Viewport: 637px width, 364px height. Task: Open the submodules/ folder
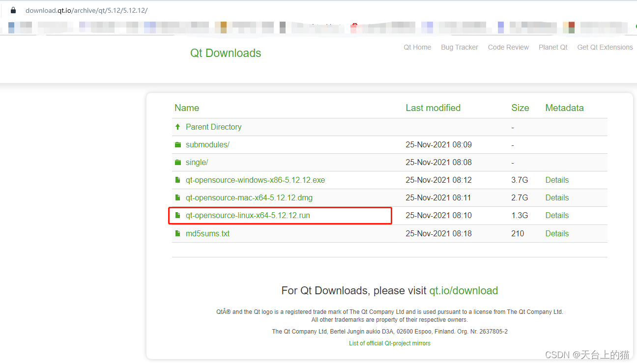click(207, 144)
